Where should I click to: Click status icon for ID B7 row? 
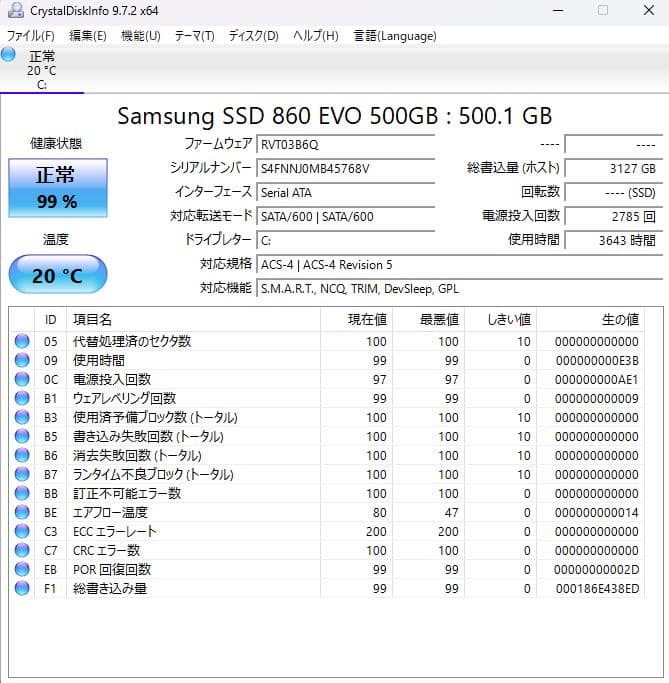tap(22, 474)
